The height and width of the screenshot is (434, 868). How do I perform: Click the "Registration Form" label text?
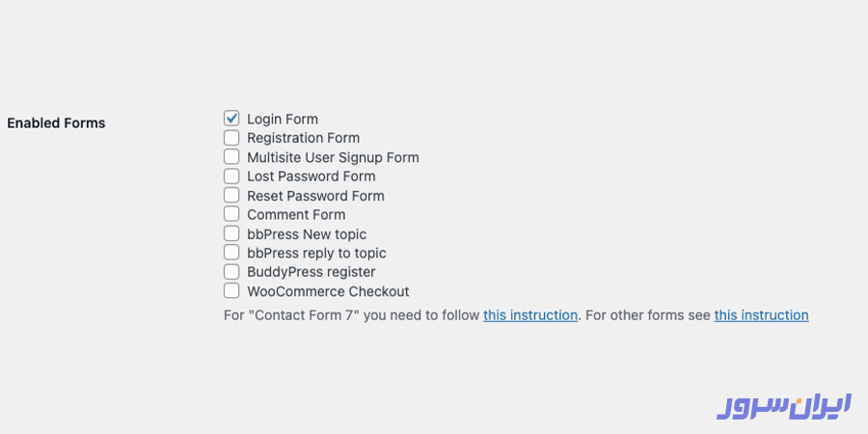pyautogui.click(x=303, y=138)
